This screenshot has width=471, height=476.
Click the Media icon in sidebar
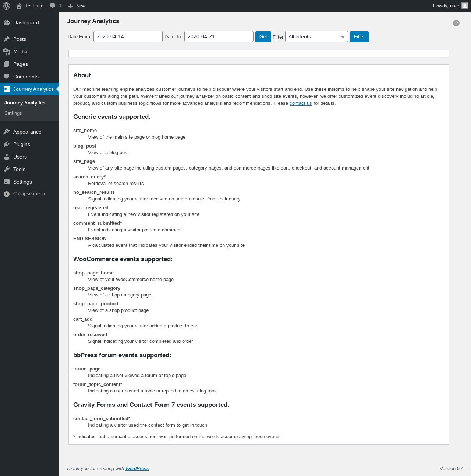[7, 51]
